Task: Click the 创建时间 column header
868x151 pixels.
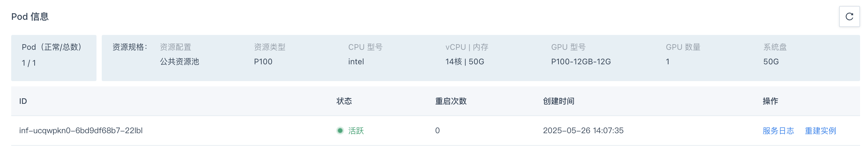Action: click(558, 101)
